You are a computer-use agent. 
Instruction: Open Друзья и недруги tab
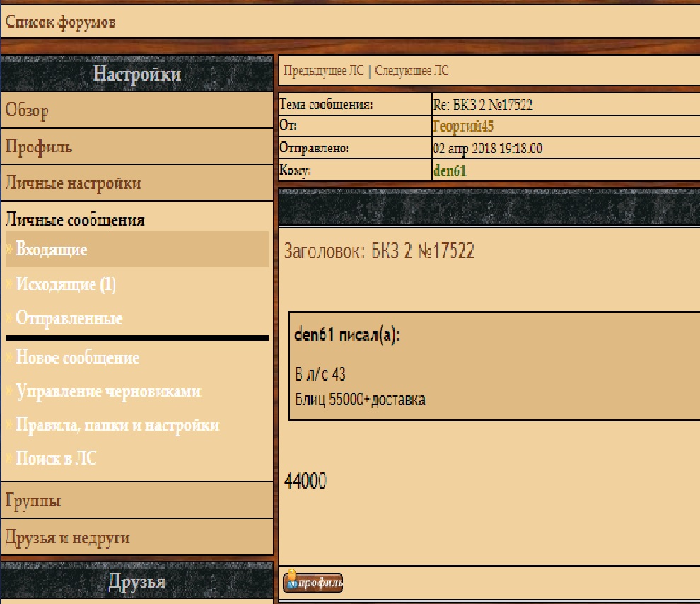coord(68,538)
